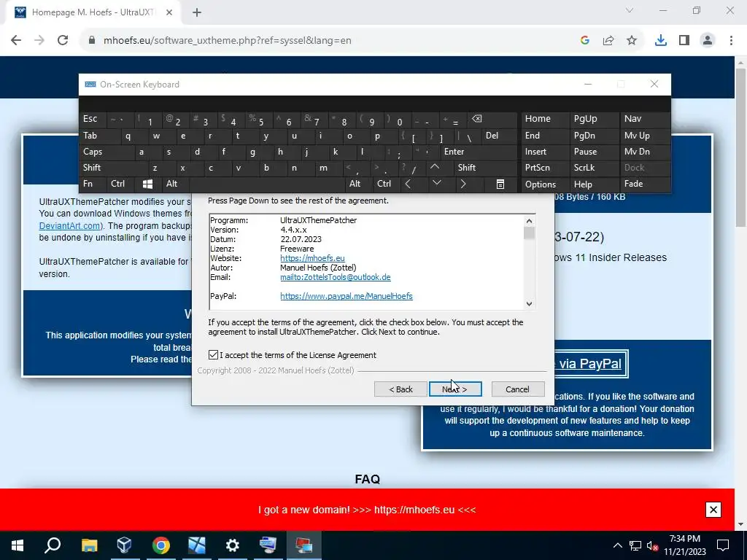Uncheck I accept the License Agreement

click(x=214, y=355)
